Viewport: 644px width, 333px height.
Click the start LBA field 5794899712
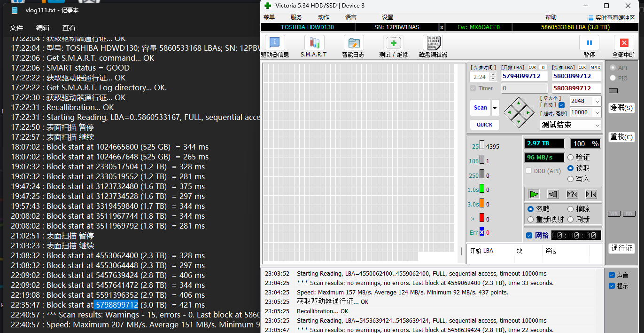[524, 76]
